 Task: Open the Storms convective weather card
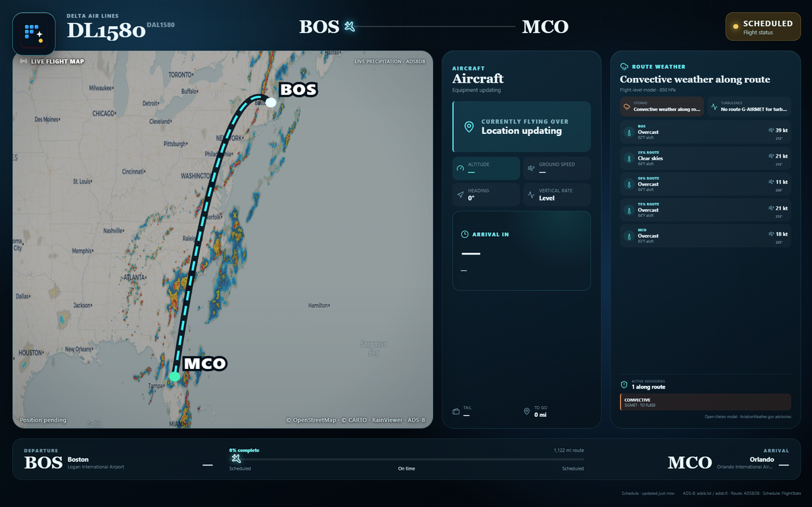(x=662, y=107)
